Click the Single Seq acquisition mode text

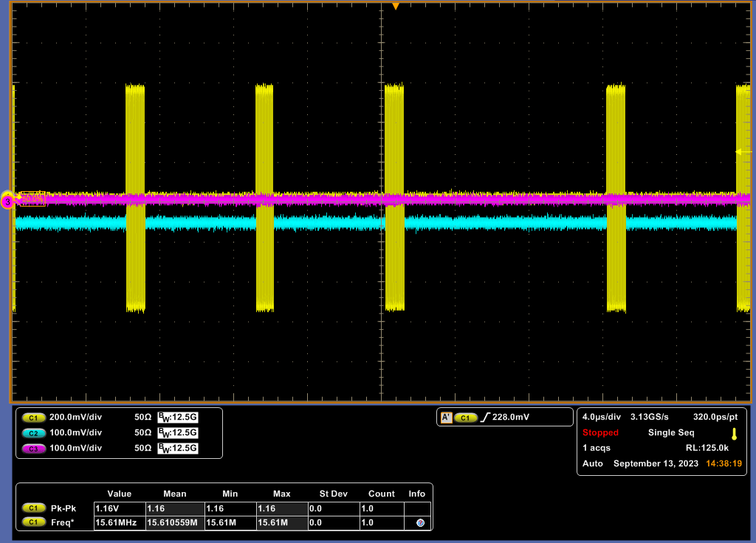(671, 432)
